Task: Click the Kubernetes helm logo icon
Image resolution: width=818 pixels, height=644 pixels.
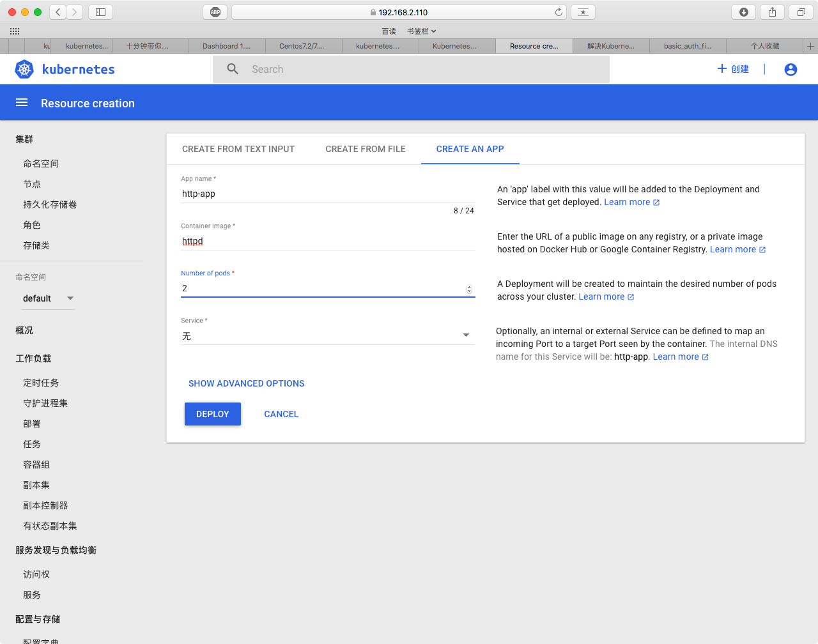Action: (x=24, y=69)
